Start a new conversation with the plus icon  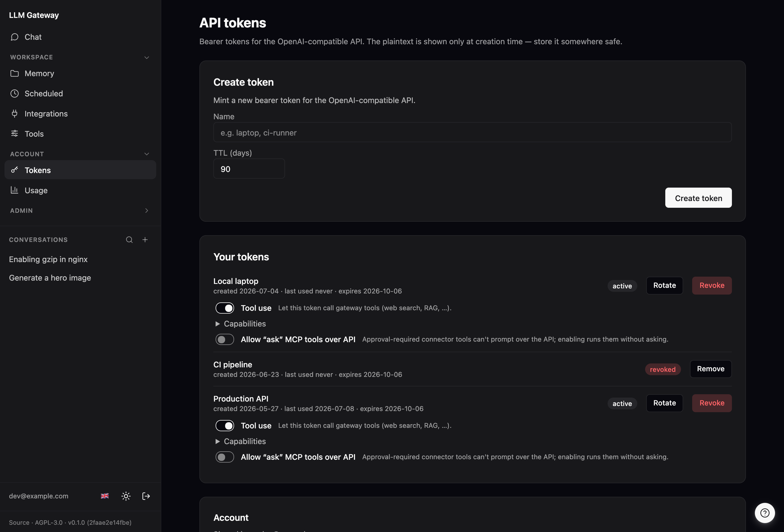click(x=145, y=239)
